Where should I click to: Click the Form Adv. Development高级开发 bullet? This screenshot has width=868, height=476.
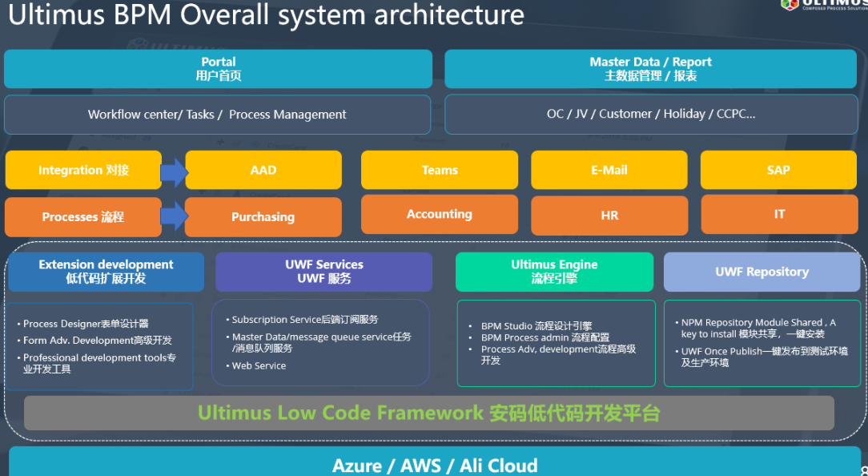pyautogui.click(x=94, y=341)
